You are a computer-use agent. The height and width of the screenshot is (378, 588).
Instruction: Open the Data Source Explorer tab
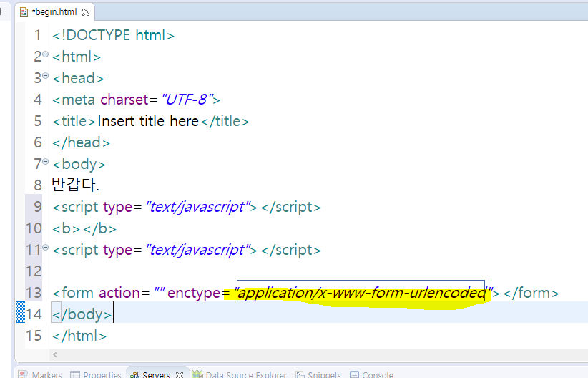click(239, 374)
